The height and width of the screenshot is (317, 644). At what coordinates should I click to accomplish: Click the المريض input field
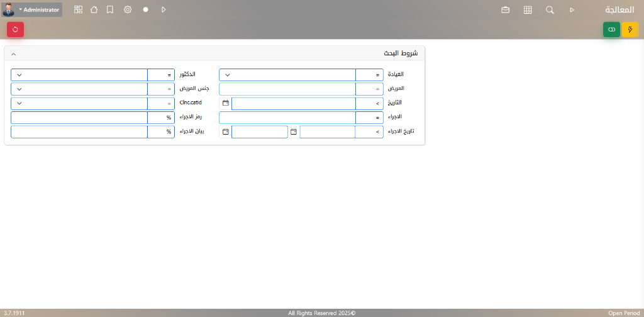287,89
